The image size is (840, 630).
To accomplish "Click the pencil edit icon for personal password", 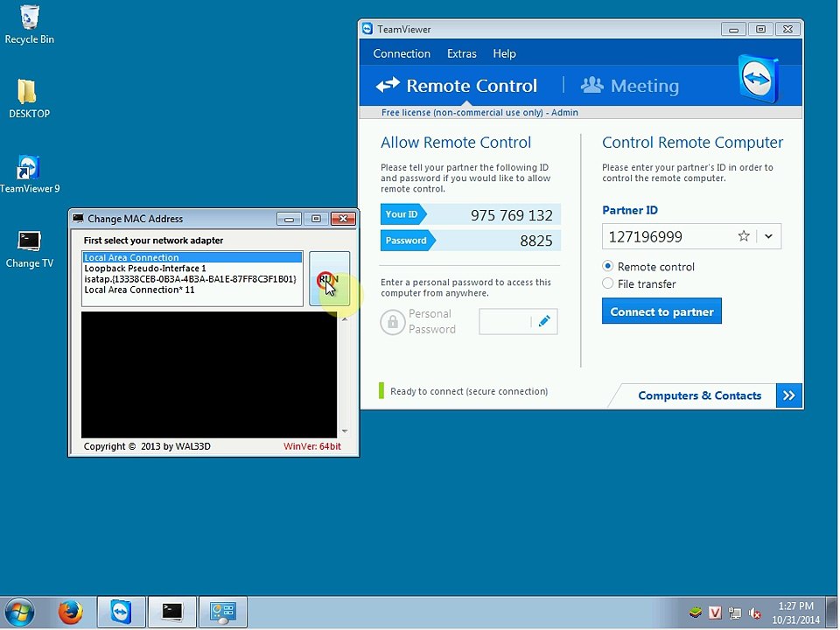I will click(544, 321).
